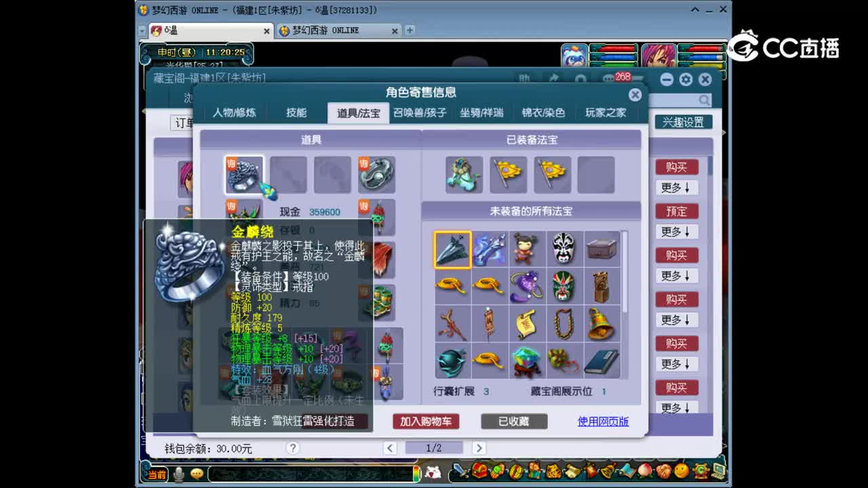Select the dark teal orb treasure
This screenshot has height=488, width=868.
tap(452, 361)
